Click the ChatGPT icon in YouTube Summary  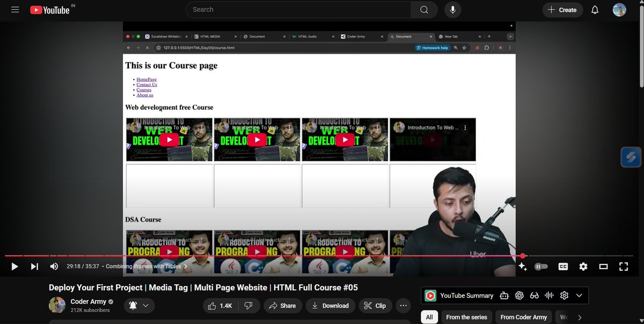point(519,296)
